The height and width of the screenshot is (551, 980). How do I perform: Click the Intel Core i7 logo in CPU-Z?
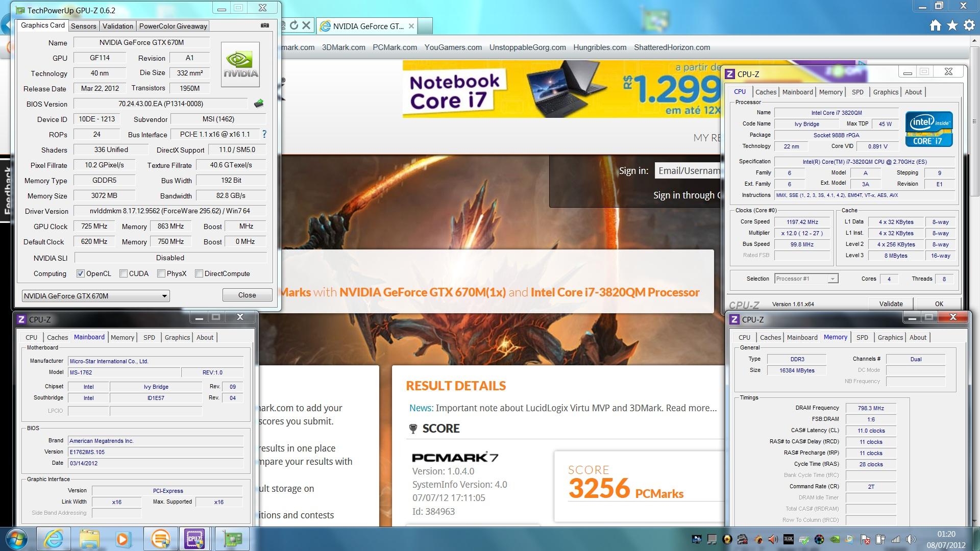[929, 129]
